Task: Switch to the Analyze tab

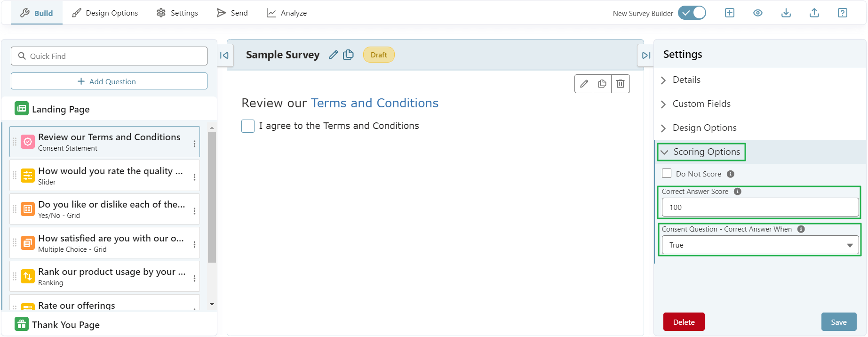Action: pos(287,13)
